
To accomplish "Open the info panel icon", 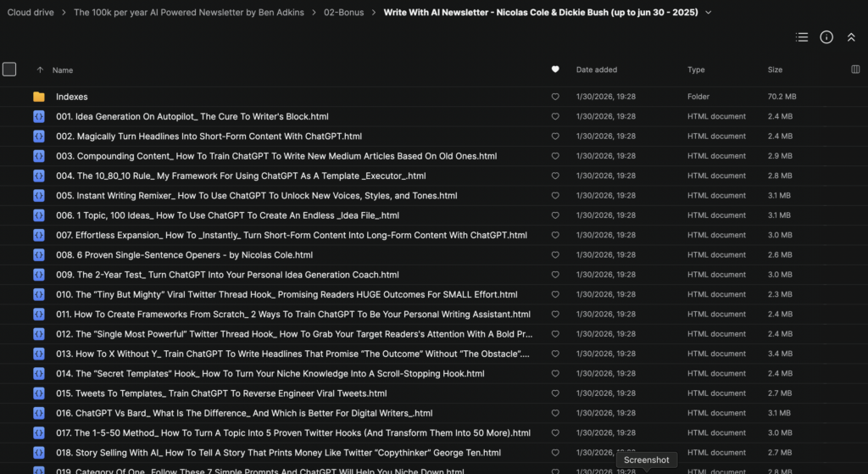I will point(826,37).
